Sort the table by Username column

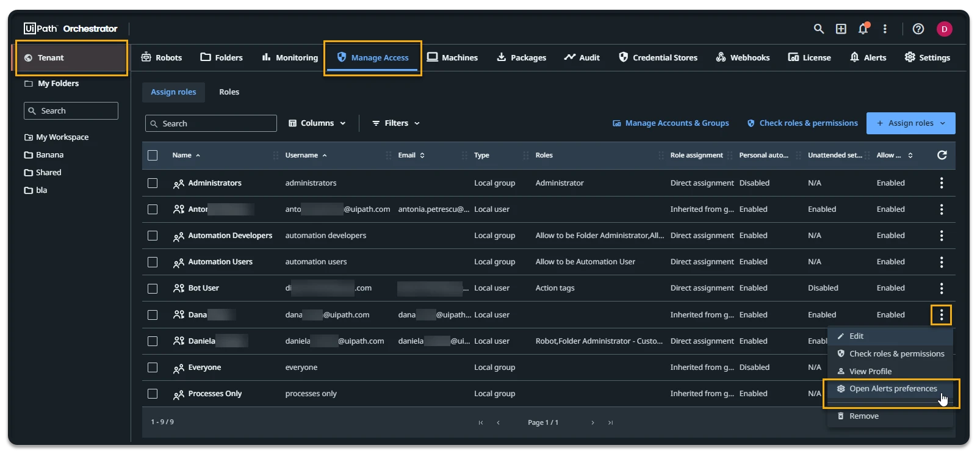(306, 155)
